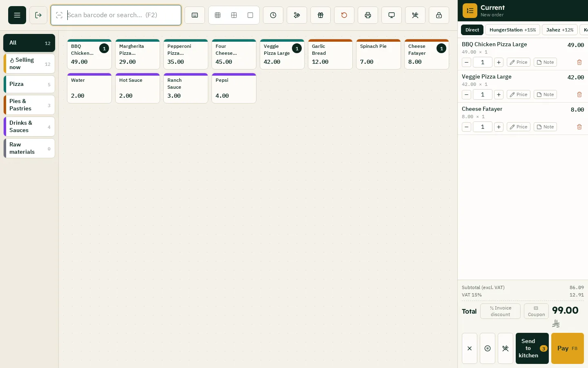Viewport: 588px width, 368px height.
Task: Select the Jahez +12% tab
Action: point(560,30)
